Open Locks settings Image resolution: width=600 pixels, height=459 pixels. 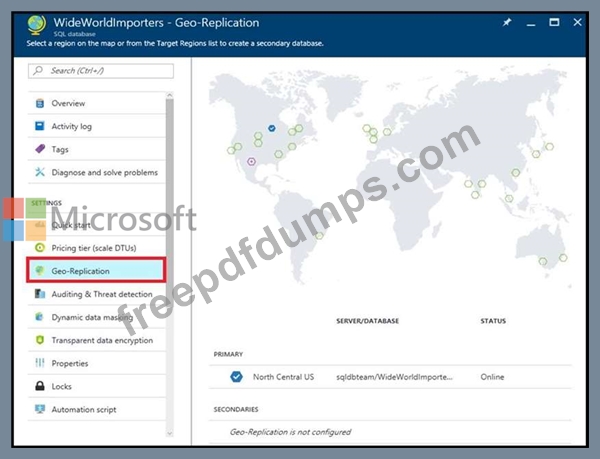coord(97,386)
